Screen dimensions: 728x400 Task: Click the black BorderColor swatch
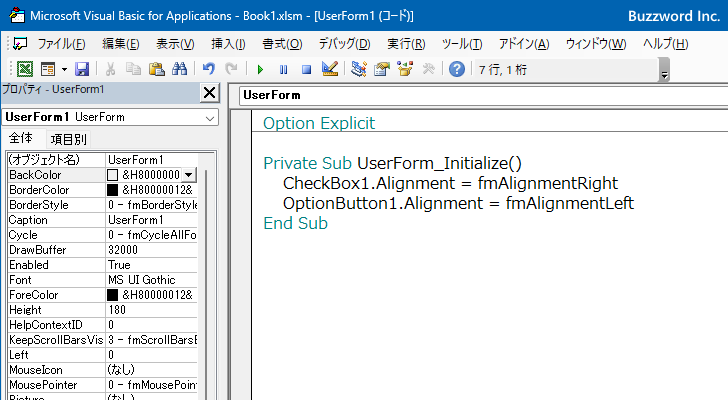(x=112, y=190)
